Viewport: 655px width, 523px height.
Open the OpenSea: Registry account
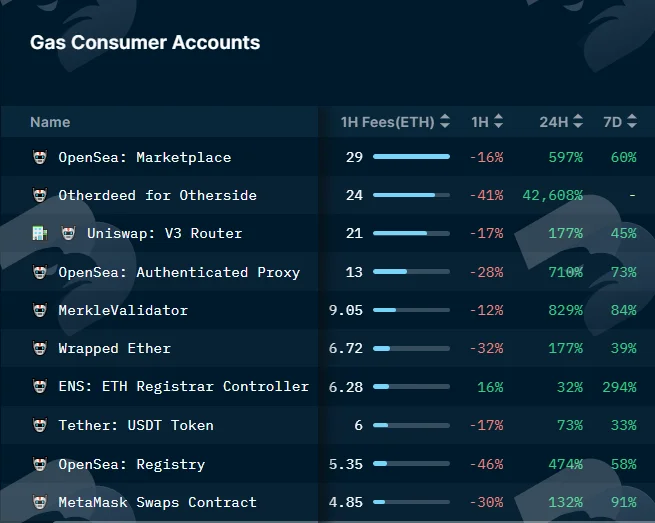click(132, 464)
